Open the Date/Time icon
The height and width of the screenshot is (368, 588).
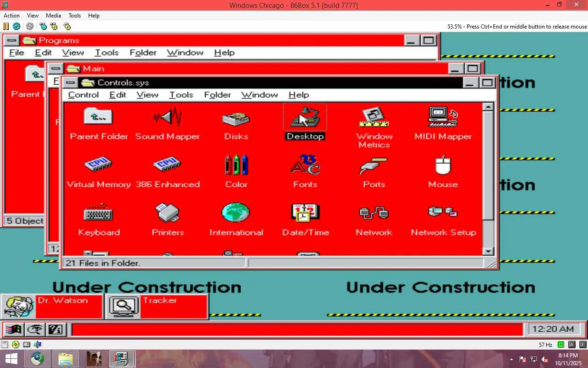click(305, 213)
